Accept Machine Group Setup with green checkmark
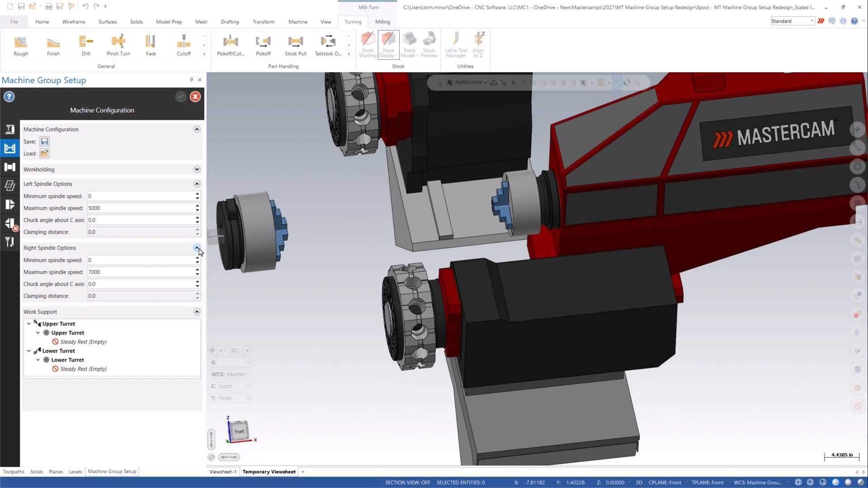This screenshot has width=868, height=488. tap(181, 97)
